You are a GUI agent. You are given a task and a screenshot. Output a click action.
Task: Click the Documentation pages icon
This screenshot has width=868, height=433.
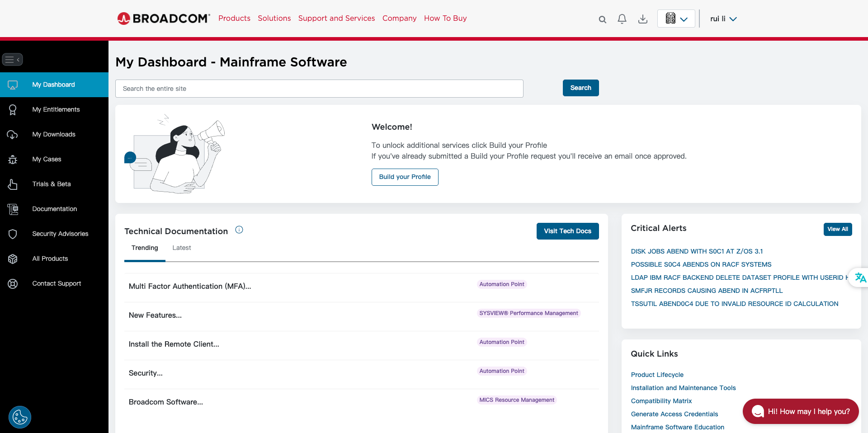(x=13, y=209)
